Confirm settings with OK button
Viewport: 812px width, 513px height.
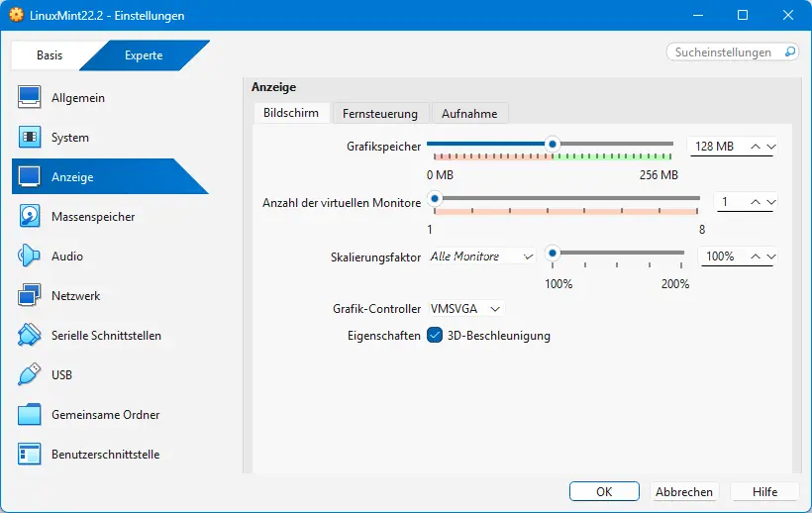(x=604, y=492)
